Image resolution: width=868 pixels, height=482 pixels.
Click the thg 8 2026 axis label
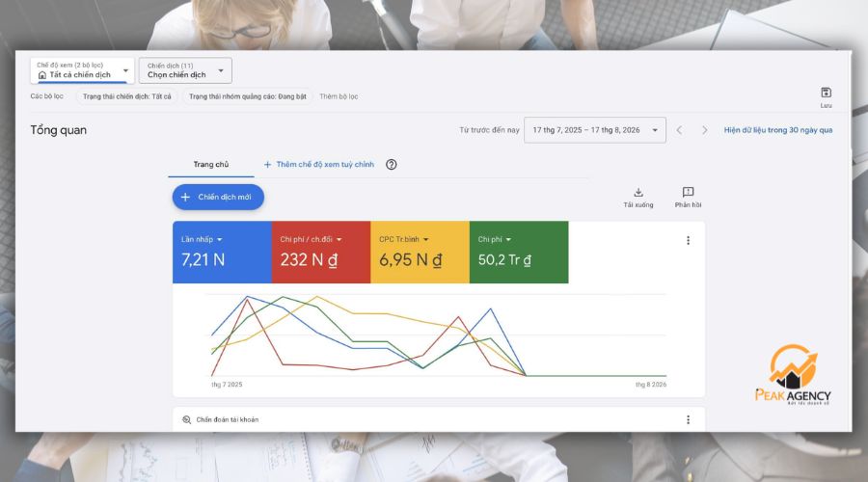(x=651, y=384)
